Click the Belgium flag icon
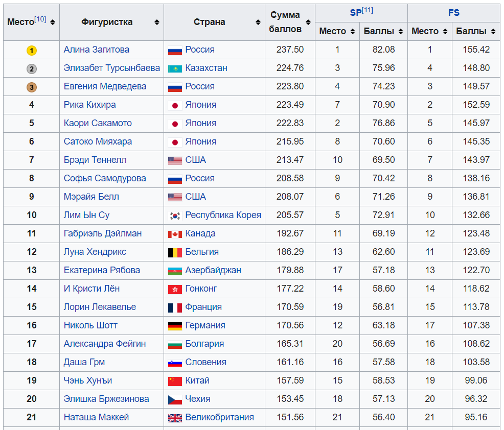504x430 pixels. click(x=175, y=252)
